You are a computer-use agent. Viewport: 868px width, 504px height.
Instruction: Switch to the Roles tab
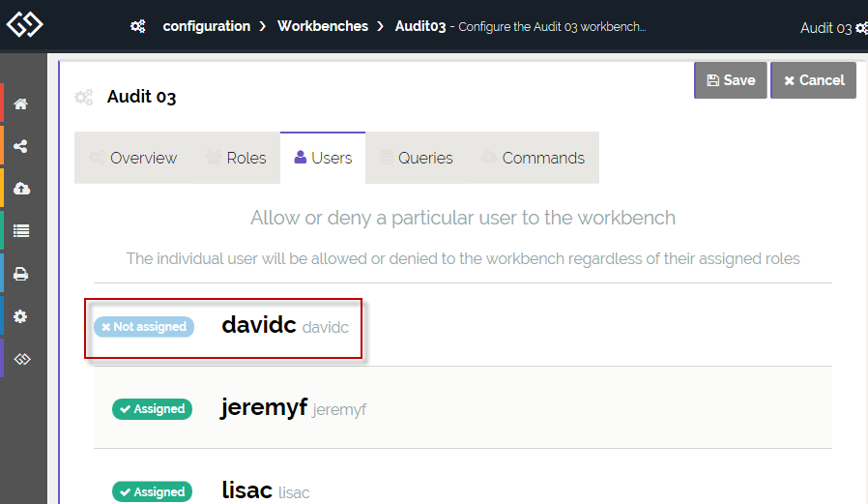(235, 158)
